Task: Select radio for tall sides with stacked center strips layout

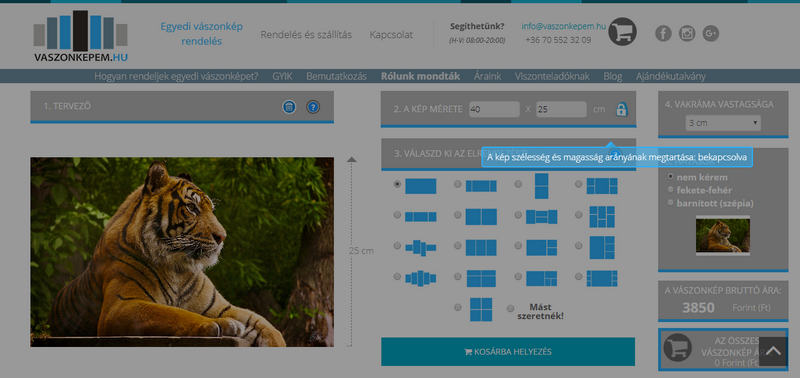Action: (518, 215)
